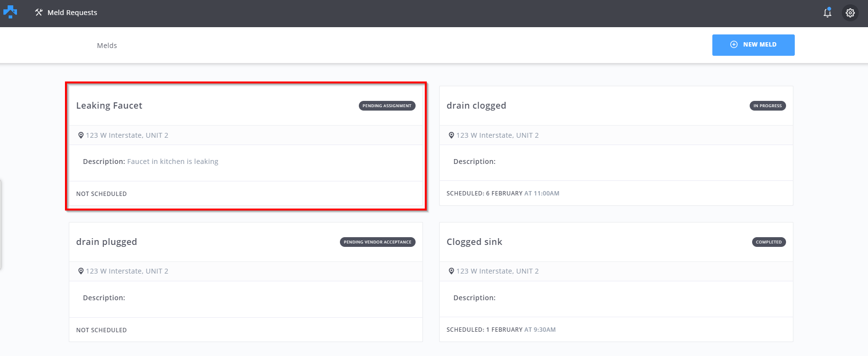
Task: Click the tools icon beside Meld Requests
Action: 39,12
